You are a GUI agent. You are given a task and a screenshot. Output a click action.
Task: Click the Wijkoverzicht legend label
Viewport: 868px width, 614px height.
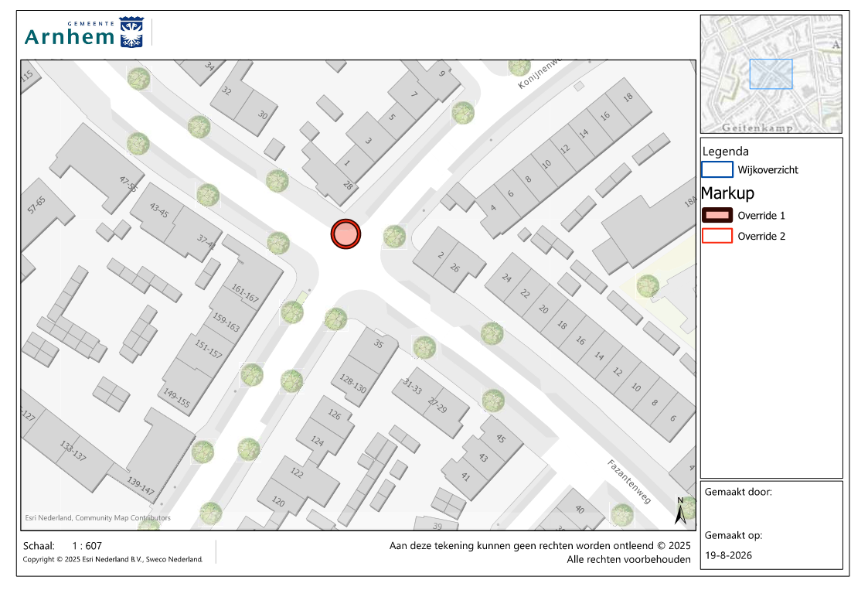coord(768,170)
